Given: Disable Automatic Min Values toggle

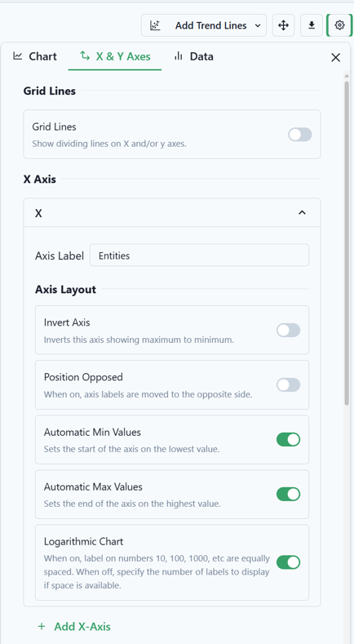Looking at the screenshot, I should [x=288, y=439].
